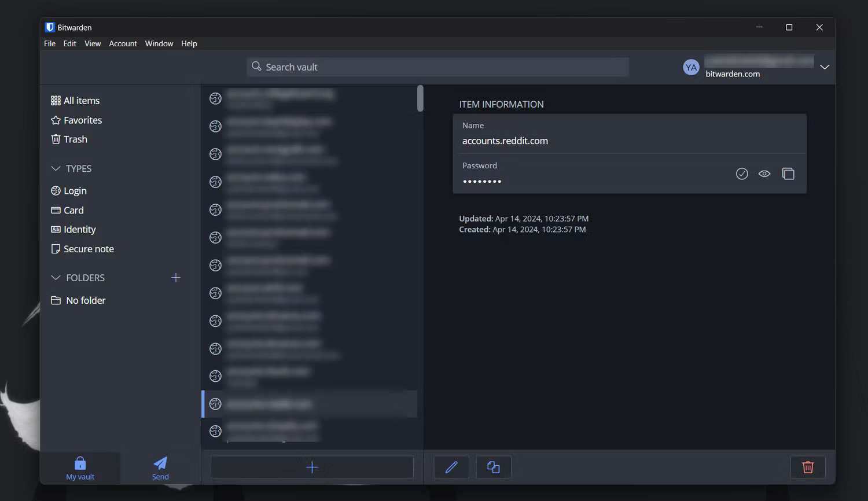The height and width of the screenshot is (501, 868).
Task: Clone the selected vault item
Action: pos(493,467)
